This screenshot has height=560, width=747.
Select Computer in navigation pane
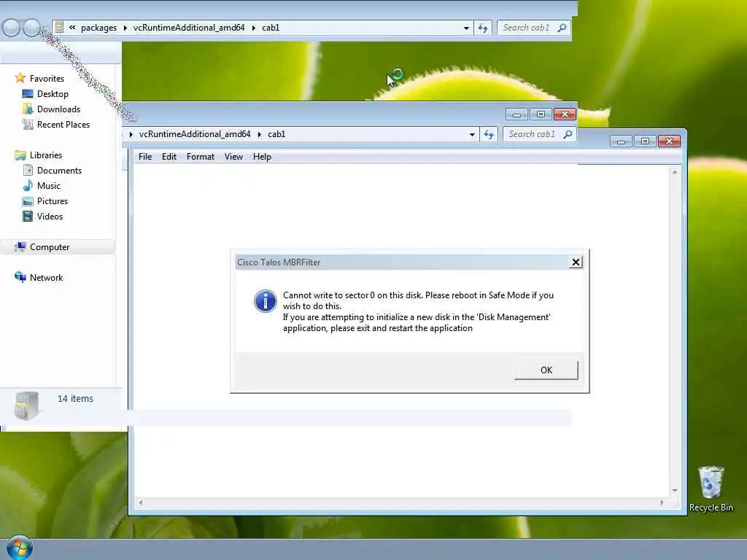(x=50, y=246)
